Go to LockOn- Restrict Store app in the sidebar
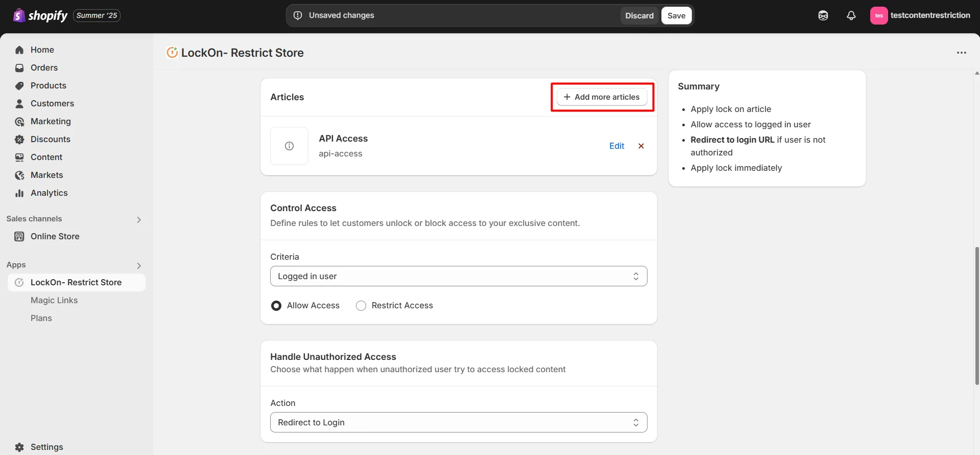 [x=77, y=283]
